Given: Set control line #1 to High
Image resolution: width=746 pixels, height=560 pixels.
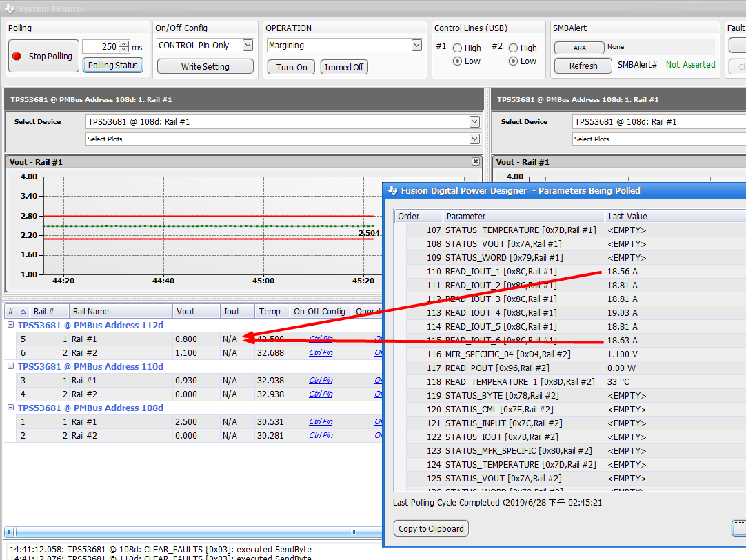Looking at the screenshot, I should (457, 48).
